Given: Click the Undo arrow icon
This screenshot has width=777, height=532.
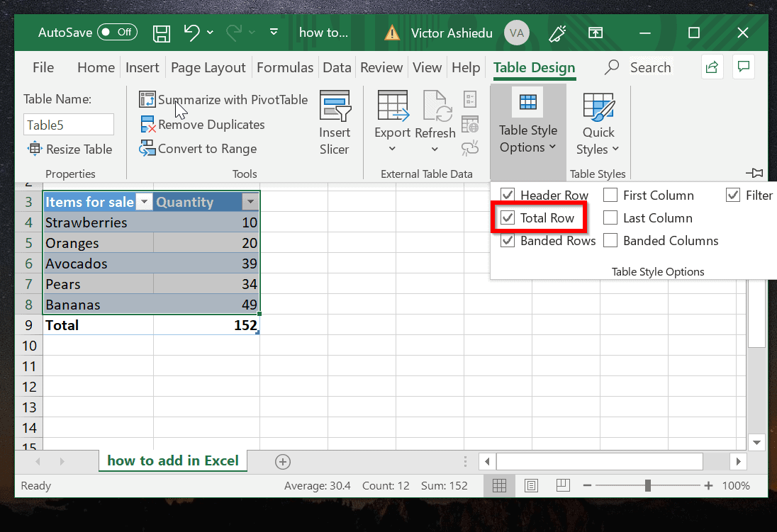Looking at the screenshot, I should coord(191,33).
